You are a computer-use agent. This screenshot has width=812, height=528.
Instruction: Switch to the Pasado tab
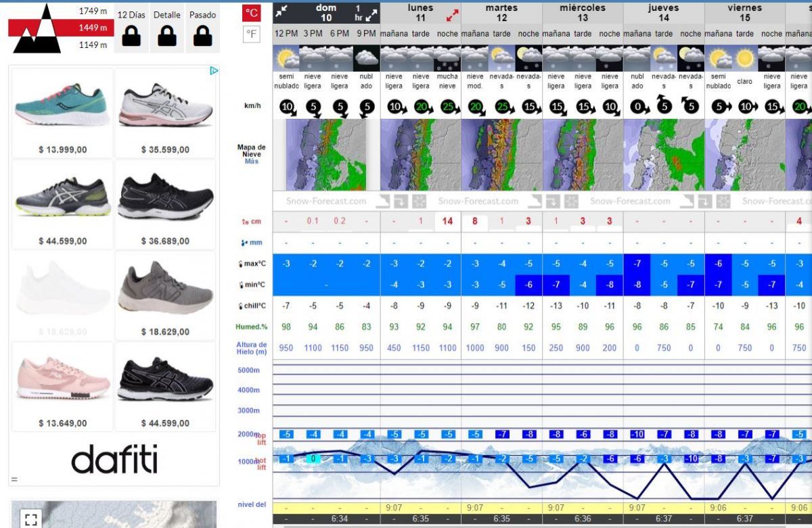pos(202,14)
